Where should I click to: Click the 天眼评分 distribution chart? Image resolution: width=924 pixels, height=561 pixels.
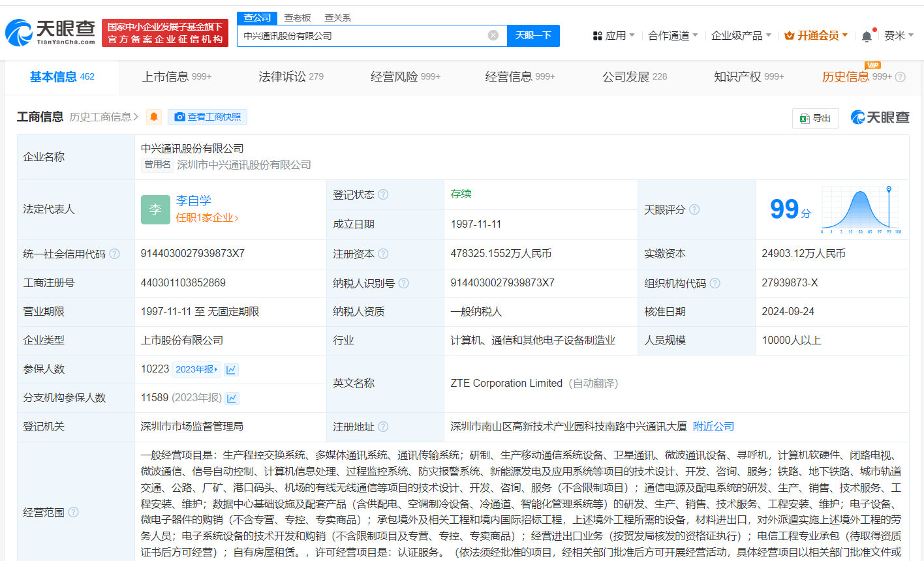click(x=861, y=209)
